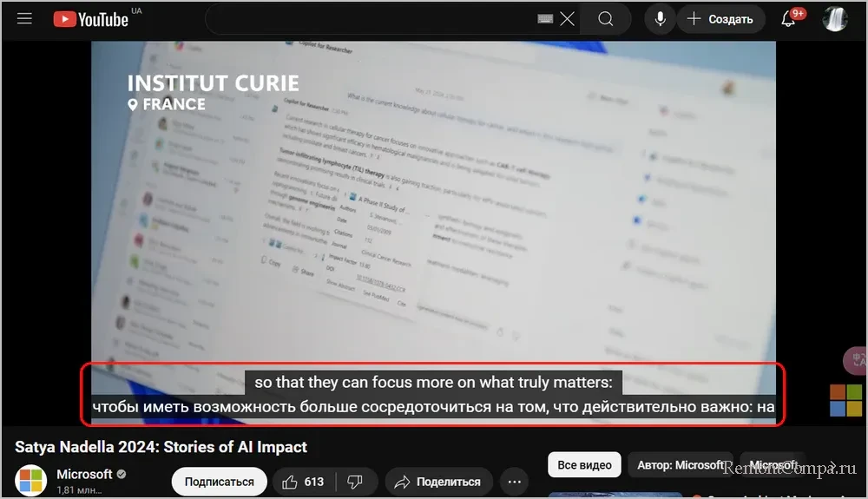
Task: Open the notifications bell
Action: tap(789, 19)
